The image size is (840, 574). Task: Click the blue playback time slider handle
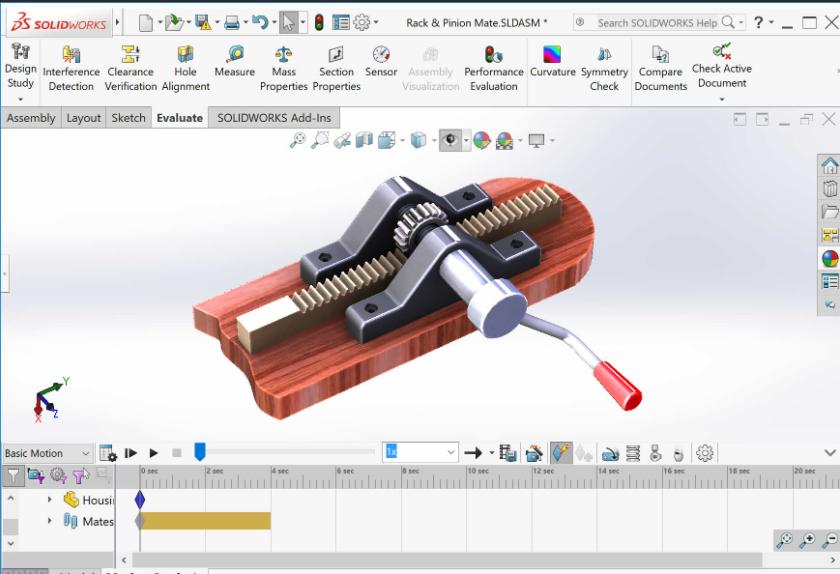199,452
